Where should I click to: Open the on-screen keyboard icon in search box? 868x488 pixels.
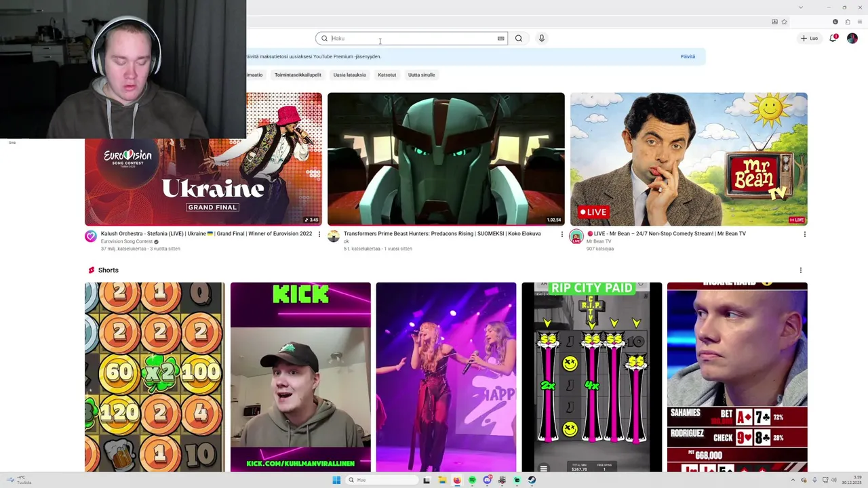coord(500,39)
